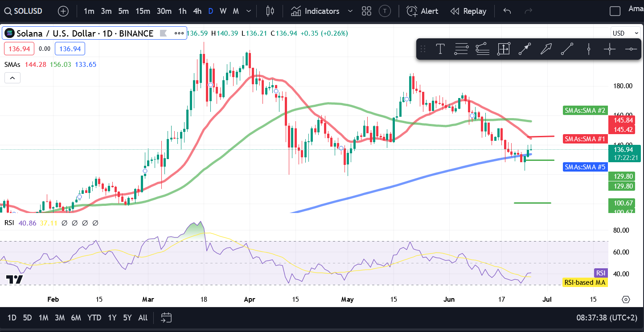Start bar Replay mode
Screen dimensions: 644x332
pyautogui.click(x=468, y=11)
